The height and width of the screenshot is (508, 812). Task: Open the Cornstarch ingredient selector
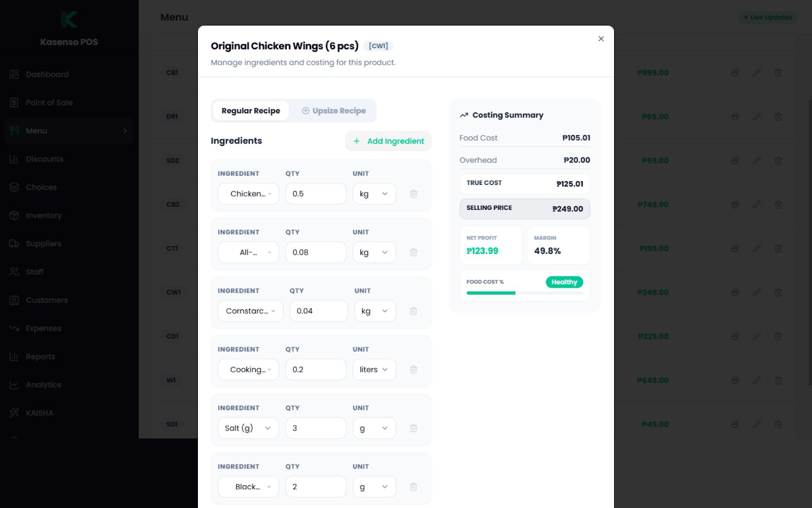(251, 311)
